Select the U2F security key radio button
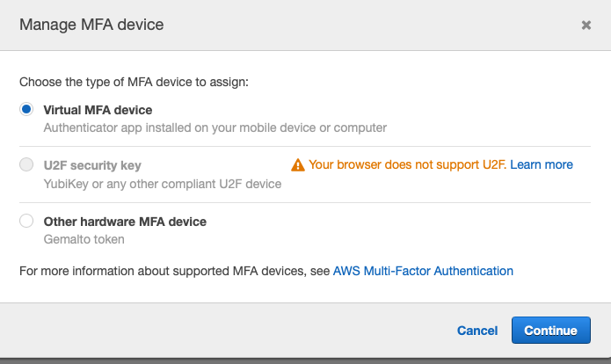611x364 pixels. 26,165
